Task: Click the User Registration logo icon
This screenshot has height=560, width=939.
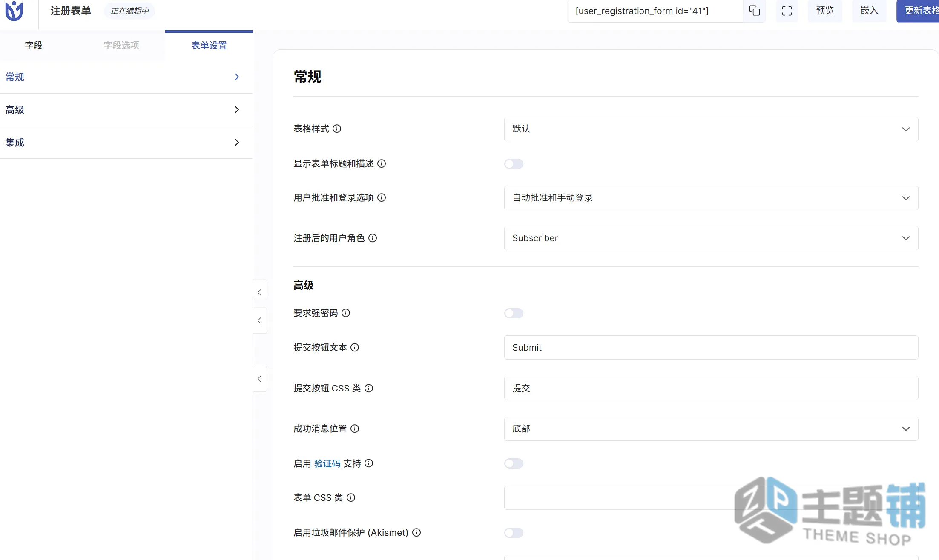Action: point(14,11)
